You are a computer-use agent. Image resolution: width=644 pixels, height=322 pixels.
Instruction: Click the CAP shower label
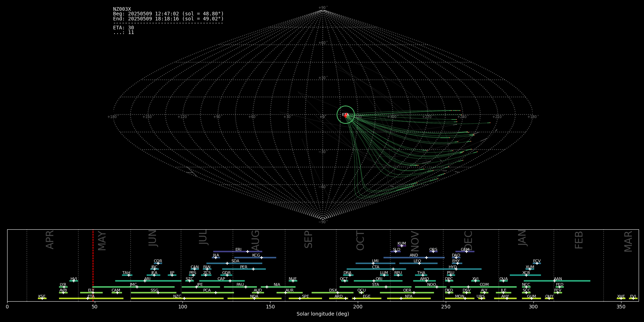221,279
